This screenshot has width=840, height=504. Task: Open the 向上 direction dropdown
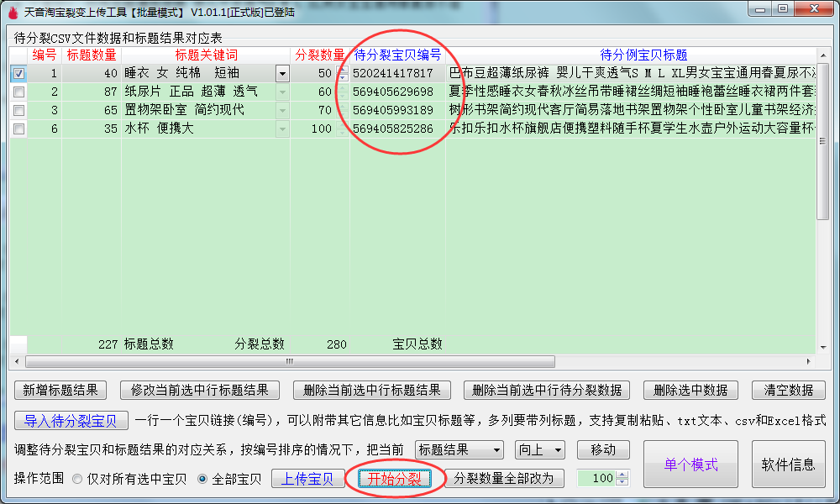(x=539, y=450)
